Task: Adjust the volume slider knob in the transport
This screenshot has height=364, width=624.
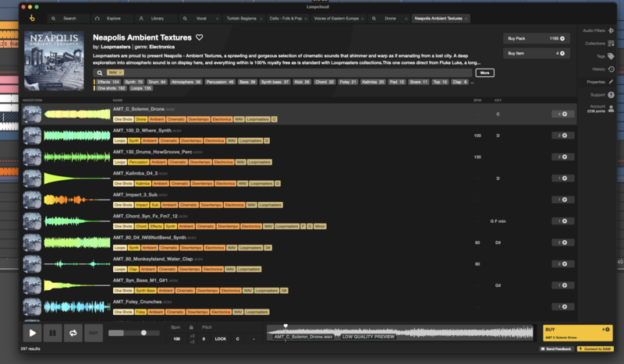Action: [x=144, y=333]
